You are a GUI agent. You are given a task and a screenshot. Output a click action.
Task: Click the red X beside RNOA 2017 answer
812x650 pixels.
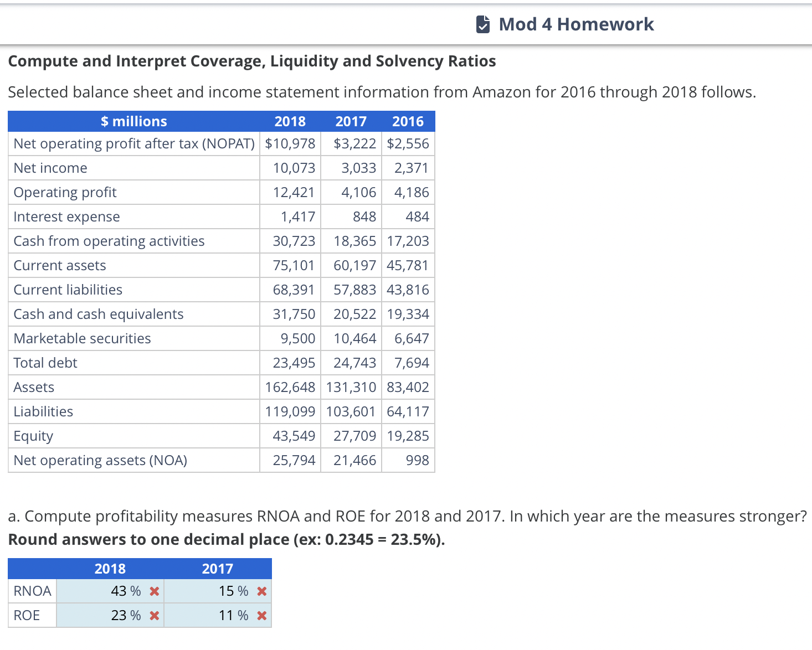[x=262, y=591]
